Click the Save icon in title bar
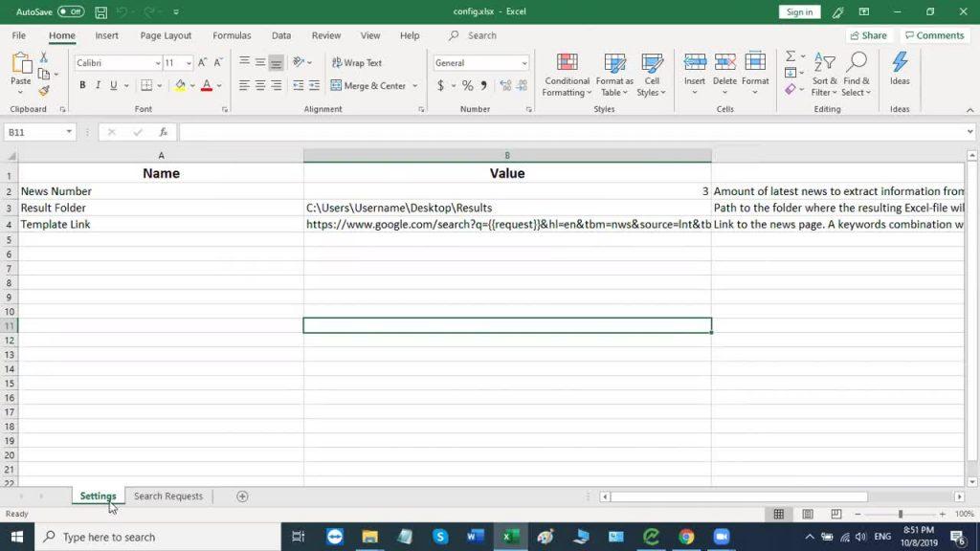This screenshot has width=980, height=551. [100, 11]
